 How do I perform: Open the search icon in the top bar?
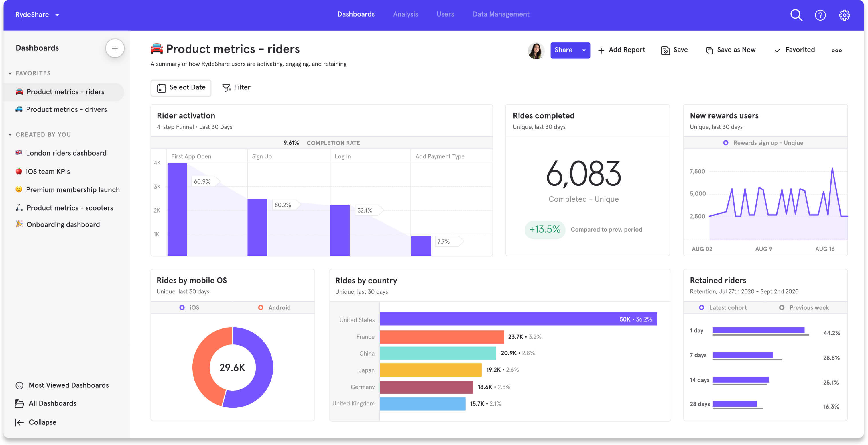[x=796, y=15]
